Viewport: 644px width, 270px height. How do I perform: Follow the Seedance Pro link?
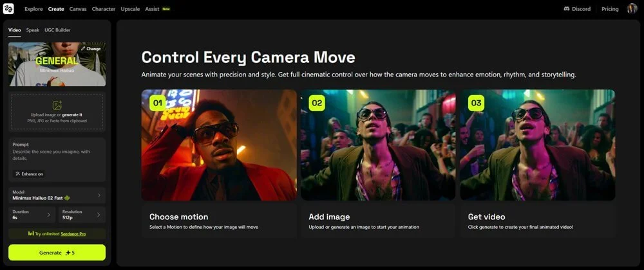coord(73,233)
